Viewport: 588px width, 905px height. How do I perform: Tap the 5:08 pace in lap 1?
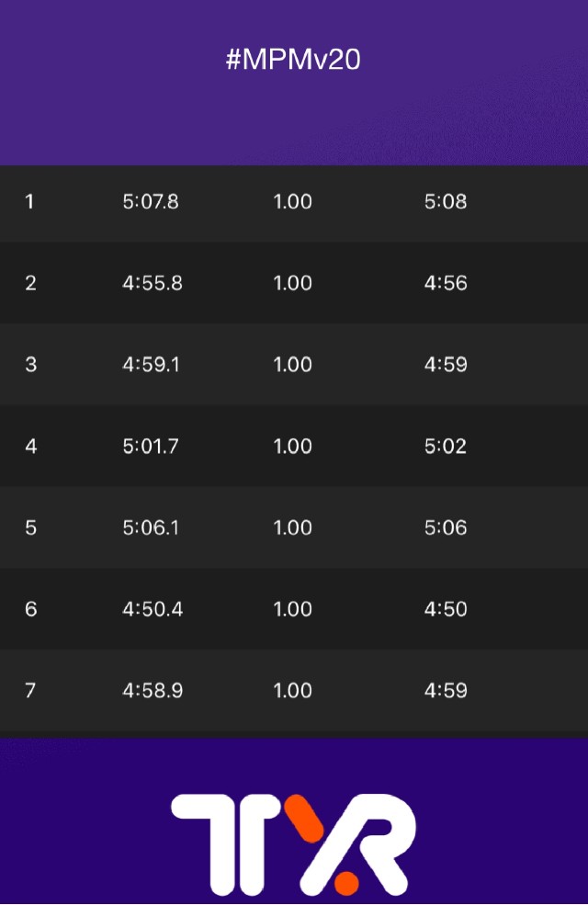tap(446, 201)
